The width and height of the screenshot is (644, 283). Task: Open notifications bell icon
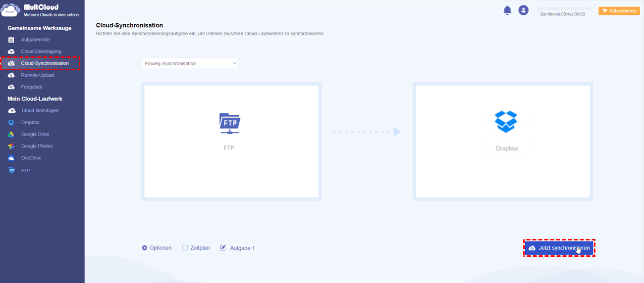(507, 10)
